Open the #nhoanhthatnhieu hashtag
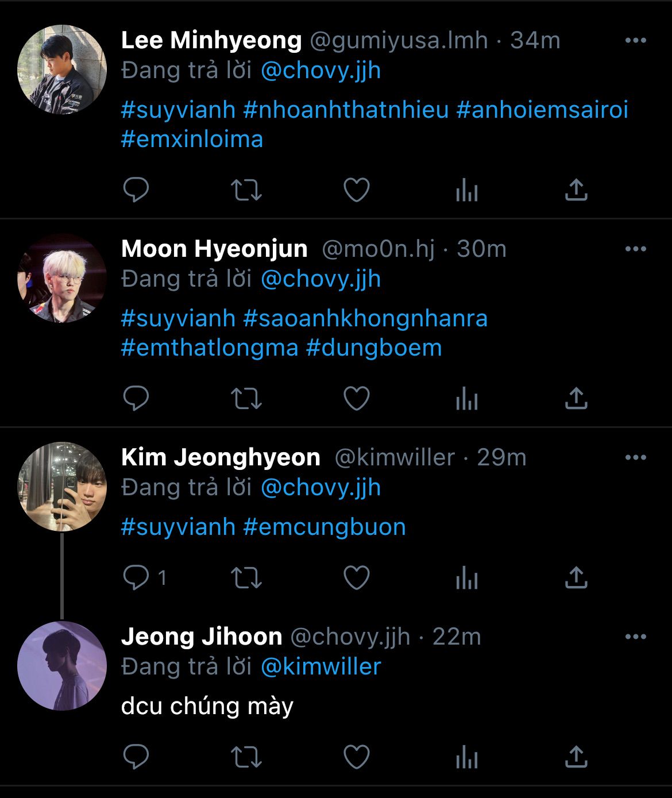672x798 pixels. click(x=346, y=109)
